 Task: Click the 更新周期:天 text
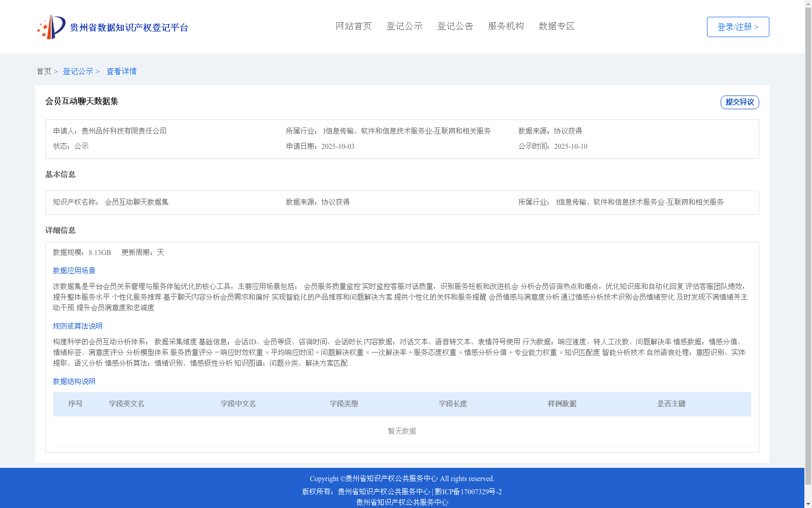[143, 252]
